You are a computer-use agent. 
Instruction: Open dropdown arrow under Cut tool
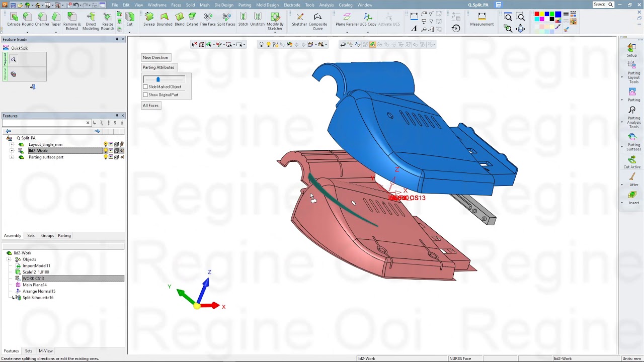click(x=129, y=33)
